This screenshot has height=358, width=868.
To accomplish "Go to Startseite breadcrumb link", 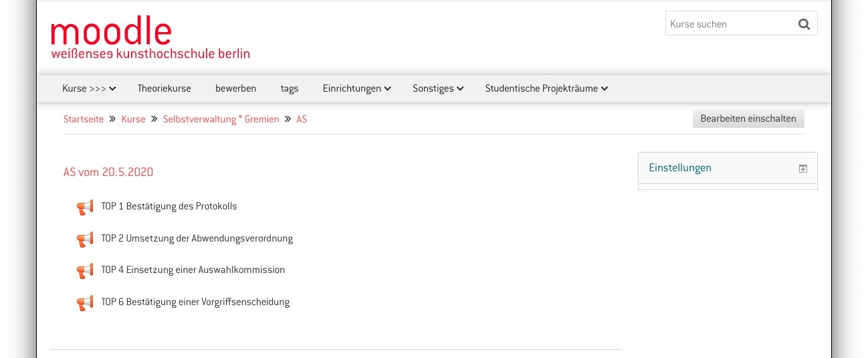I will [84, 119].
